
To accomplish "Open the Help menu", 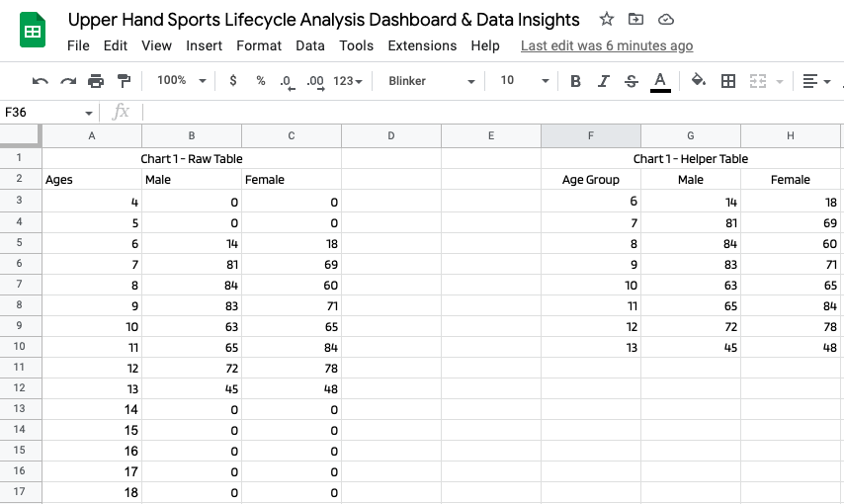I will coord(485,45).
